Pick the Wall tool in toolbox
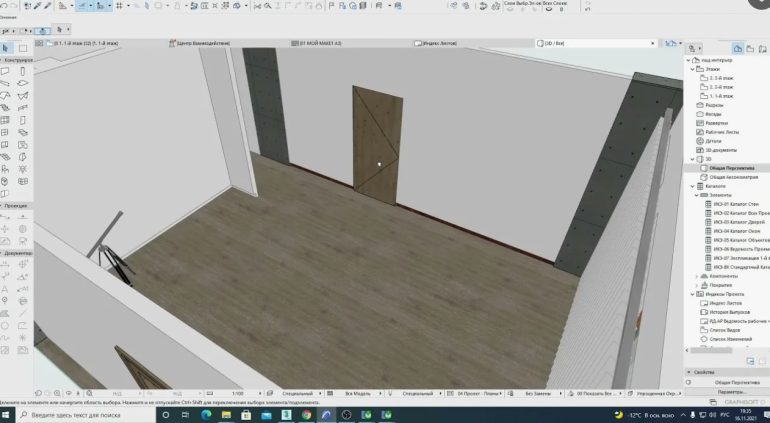This screenshot has height=423, width=770. 5,72
